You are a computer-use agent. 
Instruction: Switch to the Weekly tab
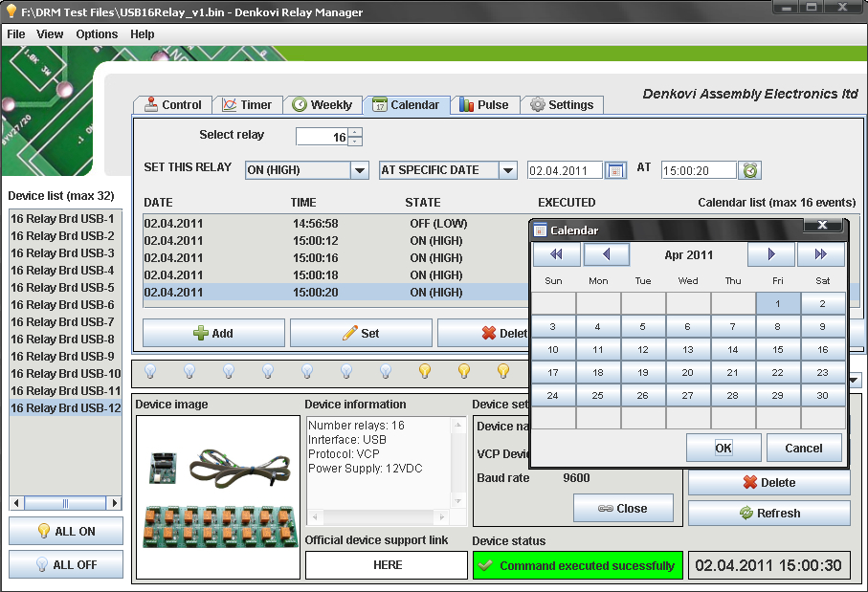323,104
